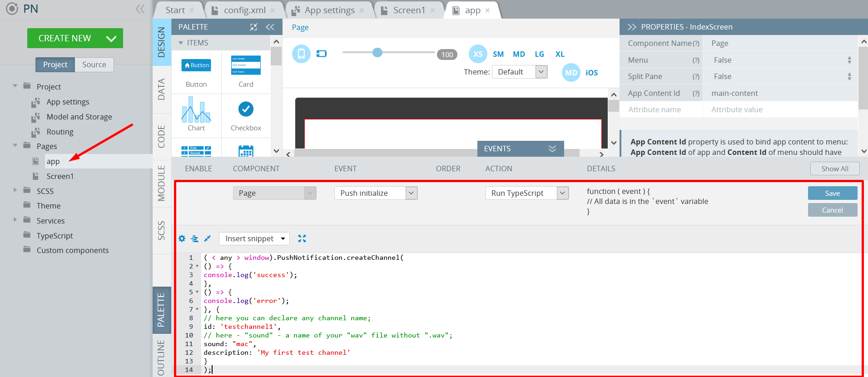Collapse the Pages tree node

[x=15, y=145]
